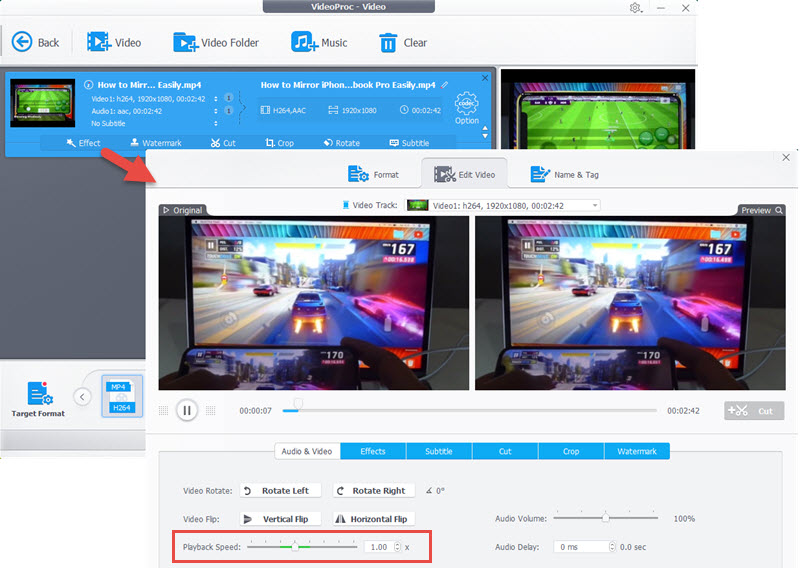
Task: Switch to Name & Tag tab
Action: pos(564,175)
